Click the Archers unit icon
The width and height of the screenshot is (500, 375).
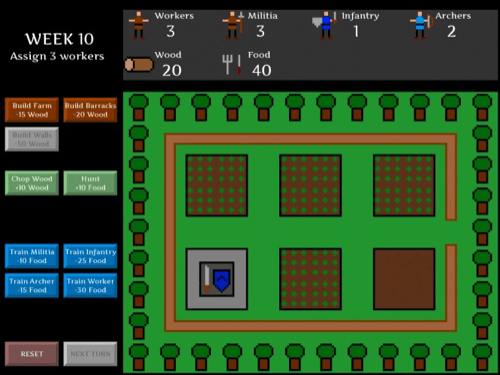point(422,26)
